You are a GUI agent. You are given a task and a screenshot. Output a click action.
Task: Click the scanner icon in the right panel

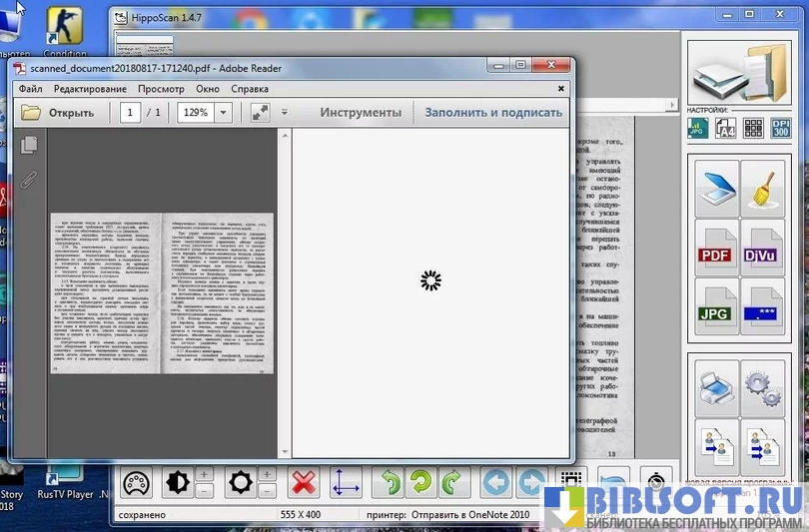pos(715,189)
